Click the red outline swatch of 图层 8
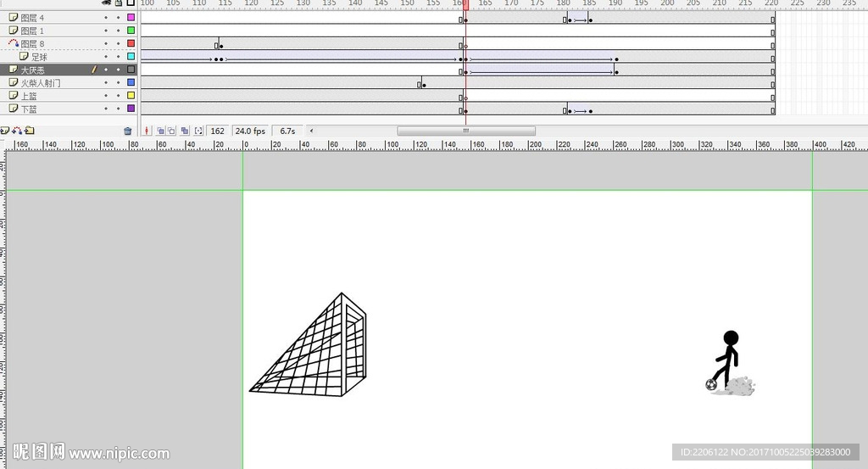Image resolution: width=868 pixels, height=469 pixels. click(131, 43)
